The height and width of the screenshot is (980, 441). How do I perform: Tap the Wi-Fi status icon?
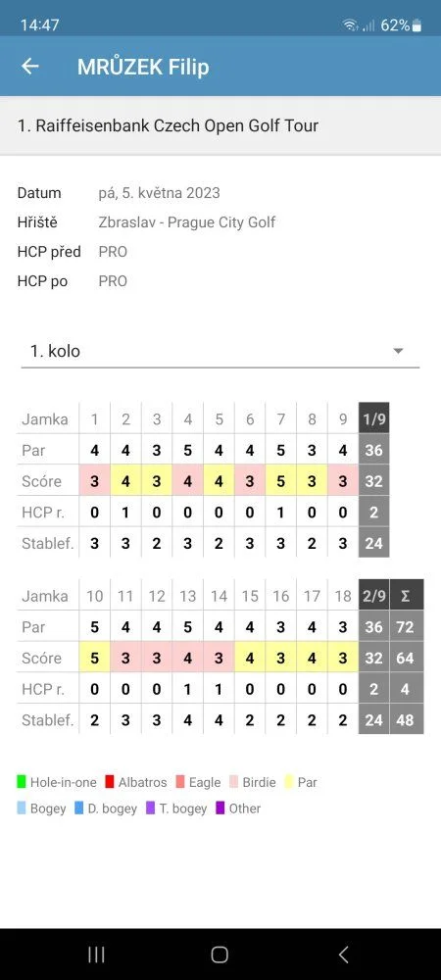(351, 25)
